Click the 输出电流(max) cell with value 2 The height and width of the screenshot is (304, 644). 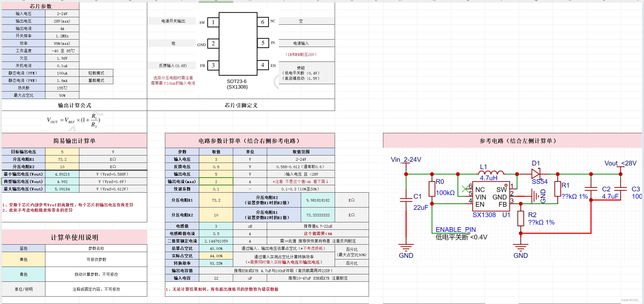216,181
